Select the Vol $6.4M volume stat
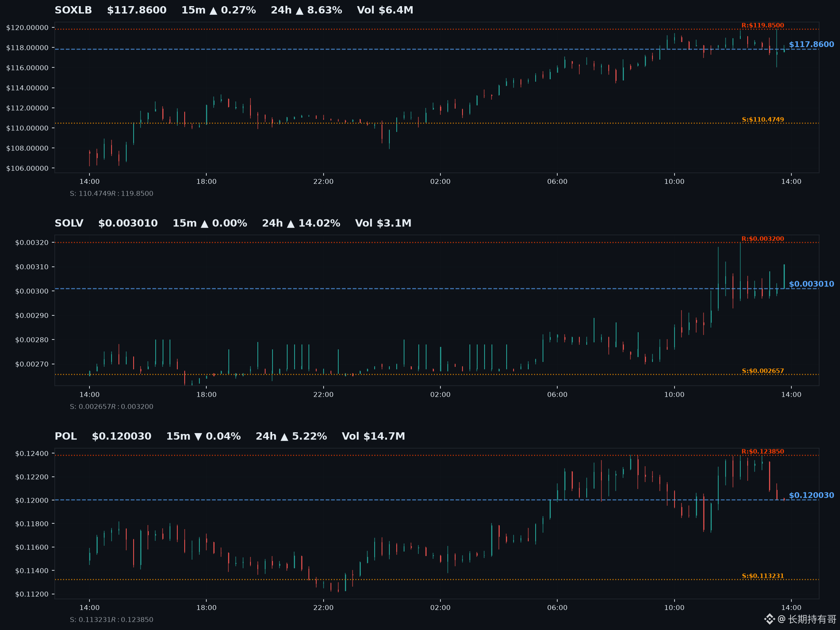The image size is (840, 630). coord(385,10)
